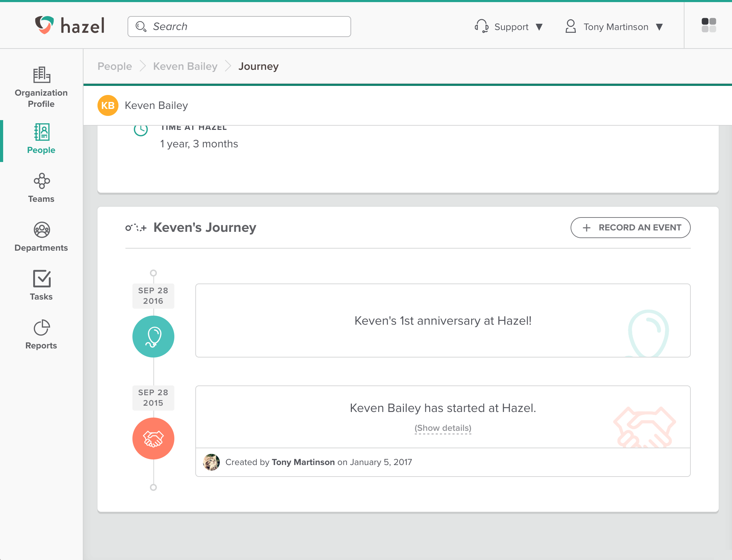Click the SEP 28 2015 date marker

tap(153, 398)
